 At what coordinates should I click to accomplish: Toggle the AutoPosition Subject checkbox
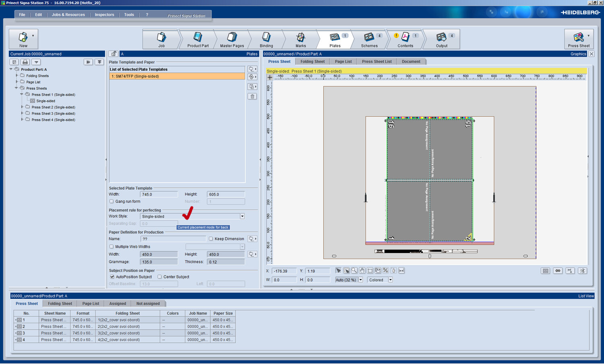[112, 277]
